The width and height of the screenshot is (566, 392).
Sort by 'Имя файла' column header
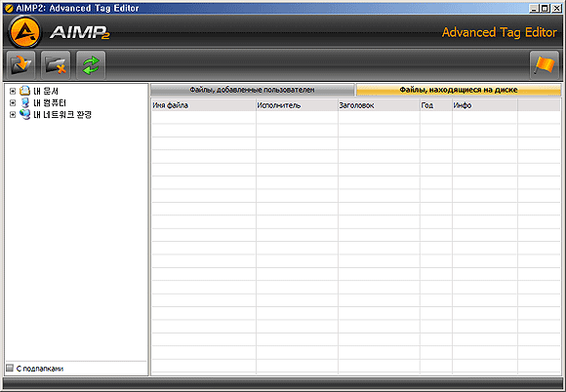[204, 105]
